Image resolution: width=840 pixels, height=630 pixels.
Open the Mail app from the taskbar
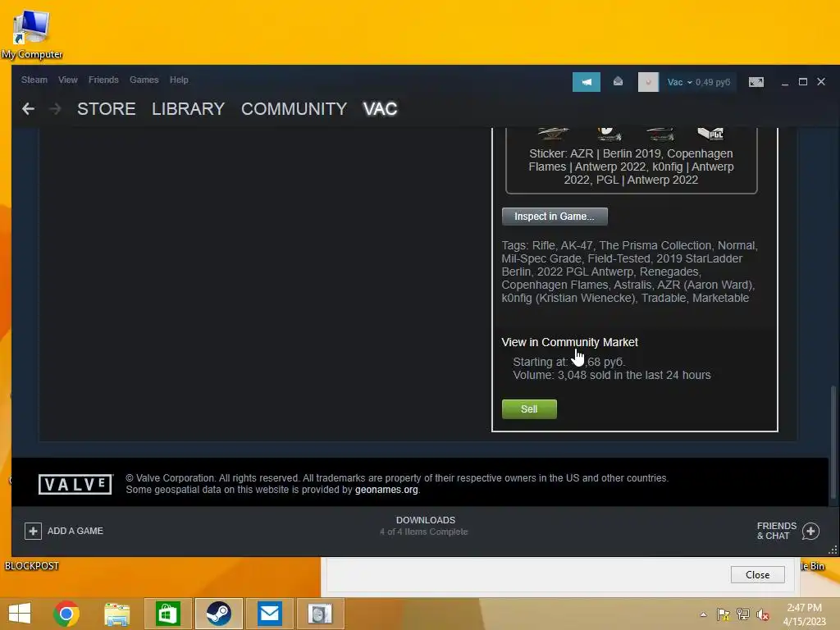click(269, 614)
